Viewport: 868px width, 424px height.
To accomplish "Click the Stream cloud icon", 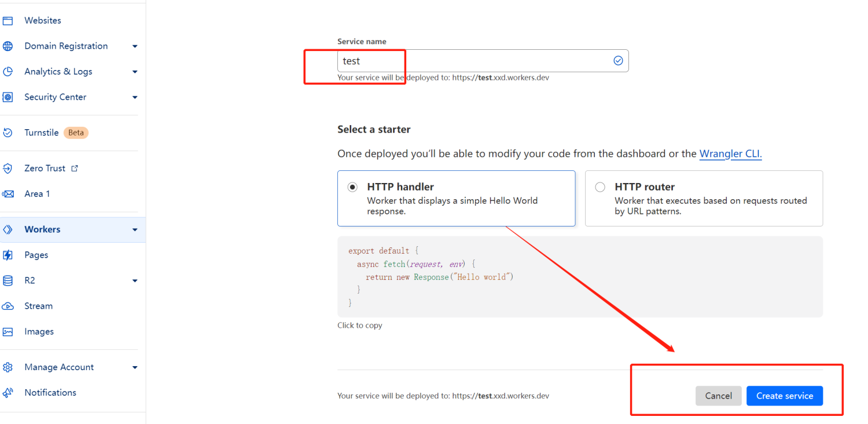I will pyautogui.click(x=8, y=306).
